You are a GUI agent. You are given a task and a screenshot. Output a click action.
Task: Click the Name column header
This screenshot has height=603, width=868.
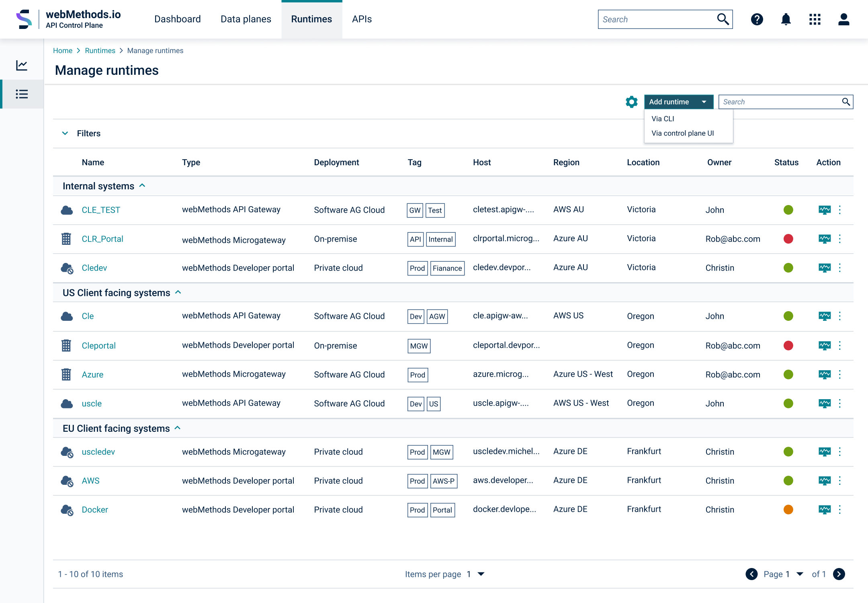[x=93, y=162]
